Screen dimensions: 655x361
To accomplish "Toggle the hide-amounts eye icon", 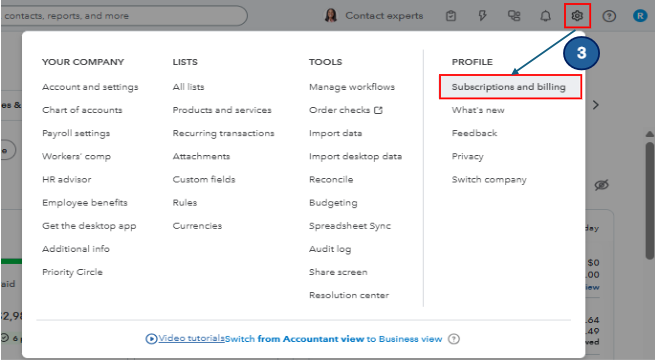I will point(602,185).
